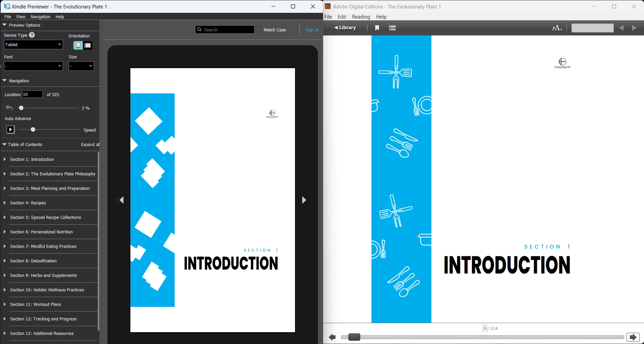Select Section 2: The Evolutionary Plate Philosophy

53,174
